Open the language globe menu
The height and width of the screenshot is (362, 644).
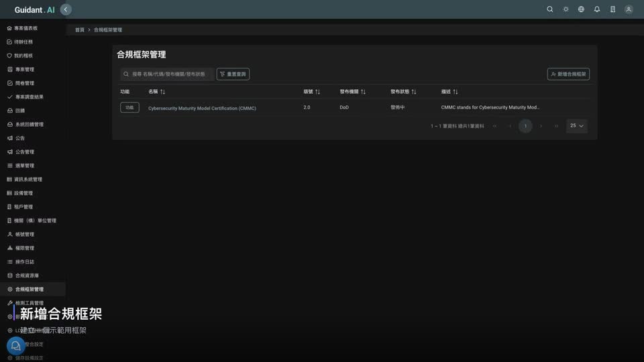[581, 9]
